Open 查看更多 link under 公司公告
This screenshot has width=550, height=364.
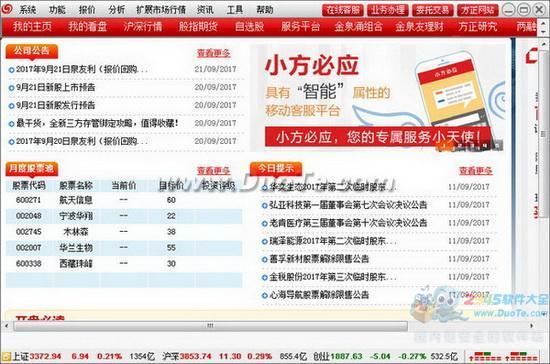click(214, 53)
